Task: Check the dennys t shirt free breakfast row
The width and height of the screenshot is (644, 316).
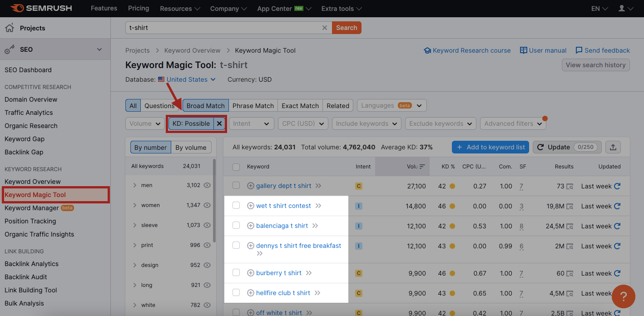Action: pos(236,245)
